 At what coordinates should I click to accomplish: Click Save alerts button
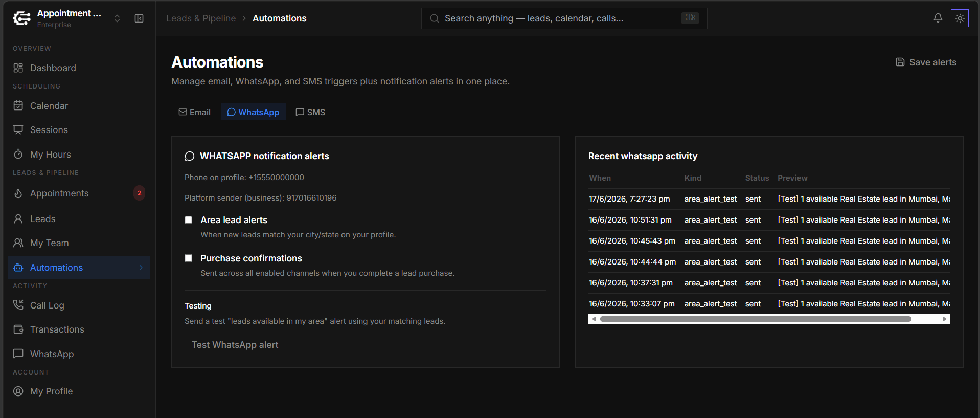pos(926,62)
